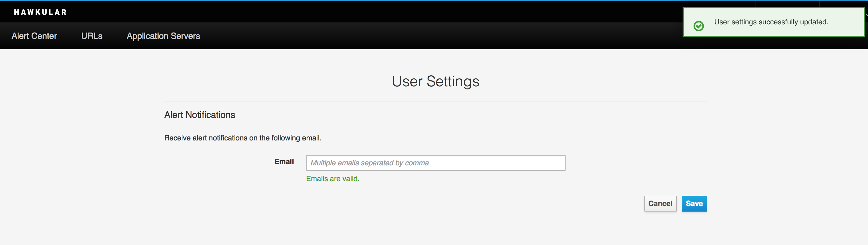Viewport: 868px width, 245px height.
Task: Click the 'User settings successfully updated' message
Action: pyautogui.click(x=771, y=22)
